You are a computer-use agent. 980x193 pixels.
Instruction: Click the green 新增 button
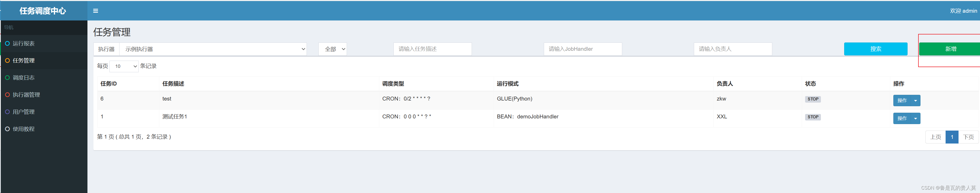[x=950, y=49]
